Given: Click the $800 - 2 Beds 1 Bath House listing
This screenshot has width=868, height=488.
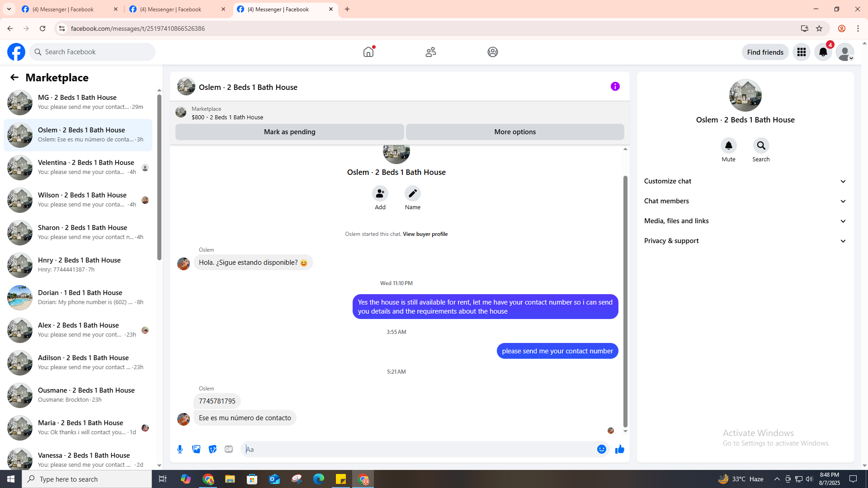Looking at the screenshot, I should (x=227, y=117).
